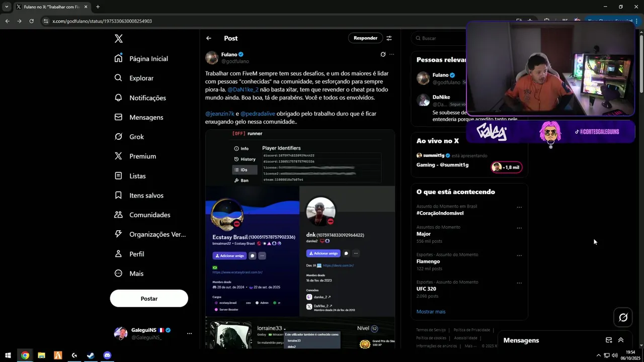Open summit1g live Gaming broadcast
This screenshot has width=644, height=362.
(442, 165)
